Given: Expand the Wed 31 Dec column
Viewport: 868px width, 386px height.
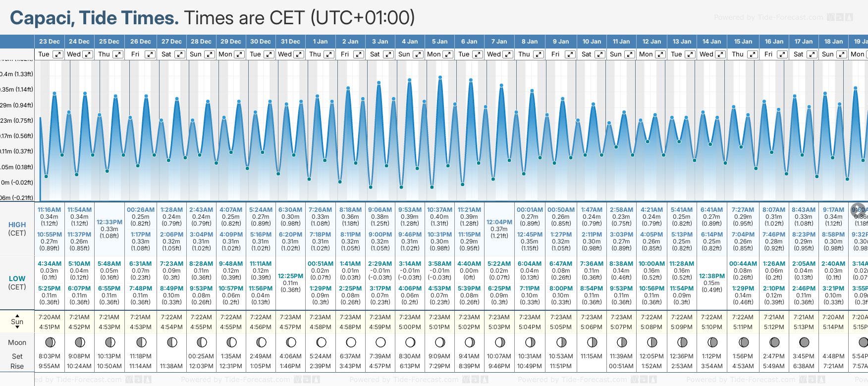Looking at the screenshot, I should pos(299,54).
